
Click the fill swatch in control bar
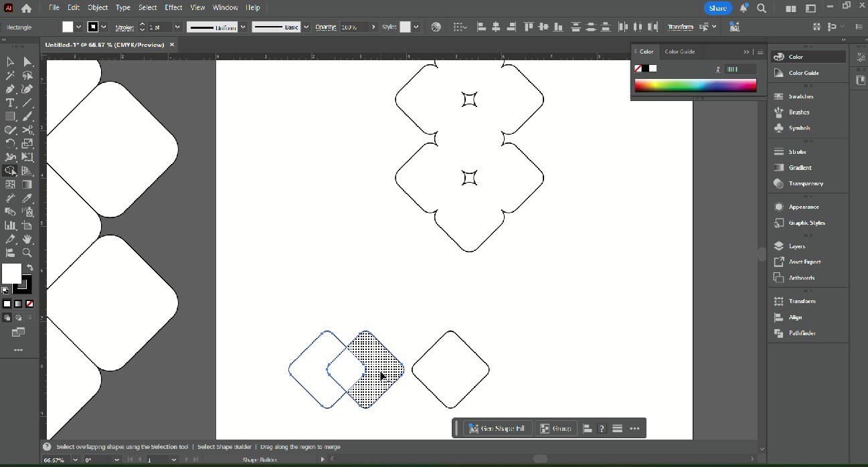68,27
